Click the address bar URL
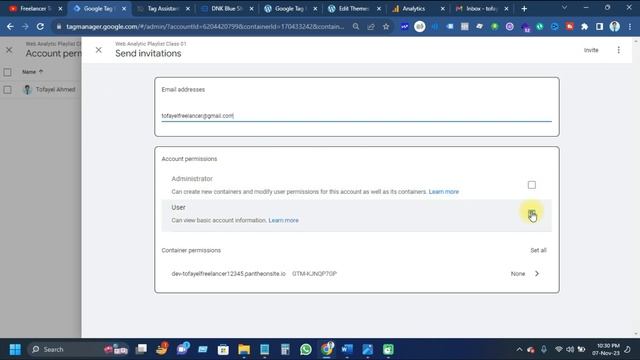Viewport: 640px width, 360px height. [x=205, y=27]
